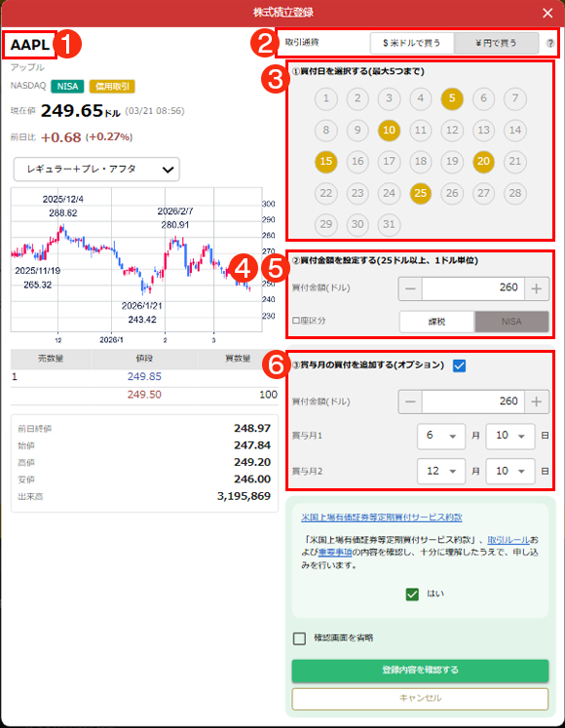Viewport: 565px width, 728px height.
Task: Decrease the regular purchase amount
Action: 410,288
